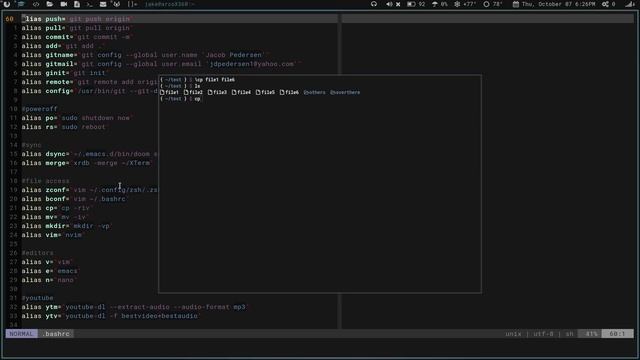Click the 'alias gitname' line in editor
640x360 pixels.
[145, 55]
